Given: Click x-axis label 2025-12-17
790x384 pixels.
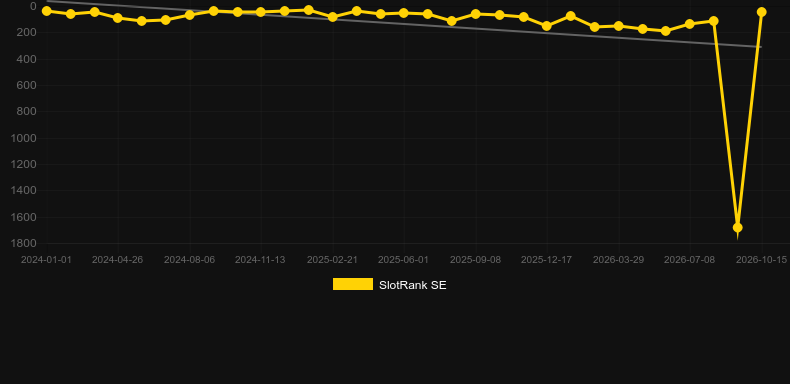Looking at the screenshot, I should 547,260.
